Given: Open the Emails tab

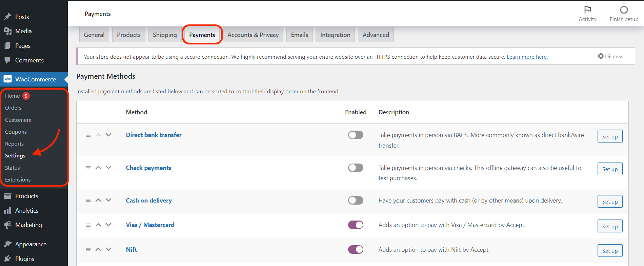Looking at the screenshot, I should pyautogui.click(x=300, y=35).
